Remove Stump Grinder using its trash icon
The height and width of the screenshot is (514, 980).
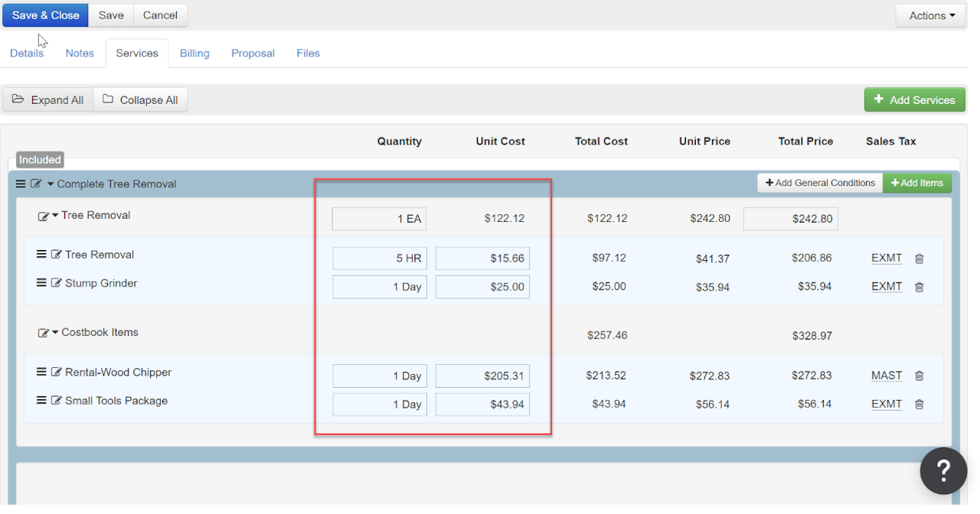pos(920,288)
